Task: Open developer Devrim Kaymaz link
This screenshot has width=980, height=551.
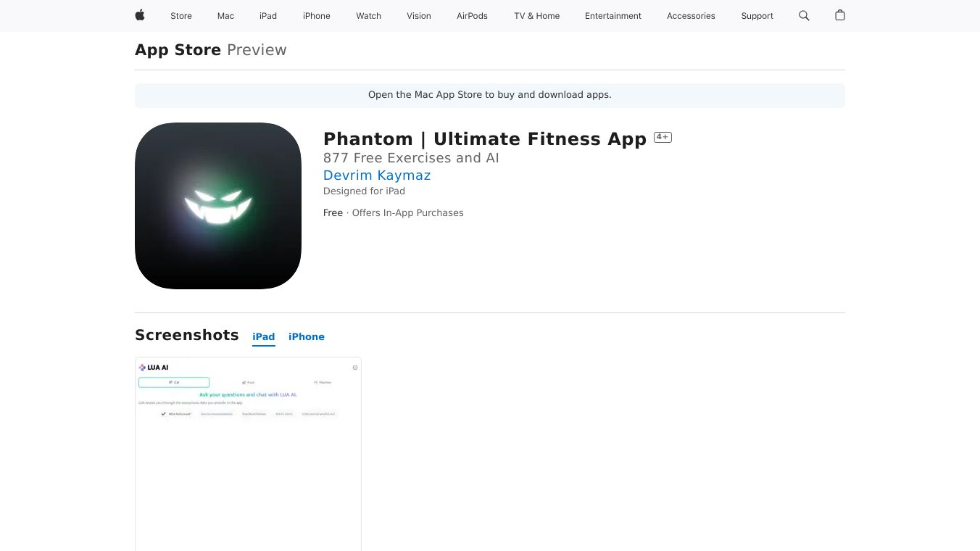Action: point(377,175)
